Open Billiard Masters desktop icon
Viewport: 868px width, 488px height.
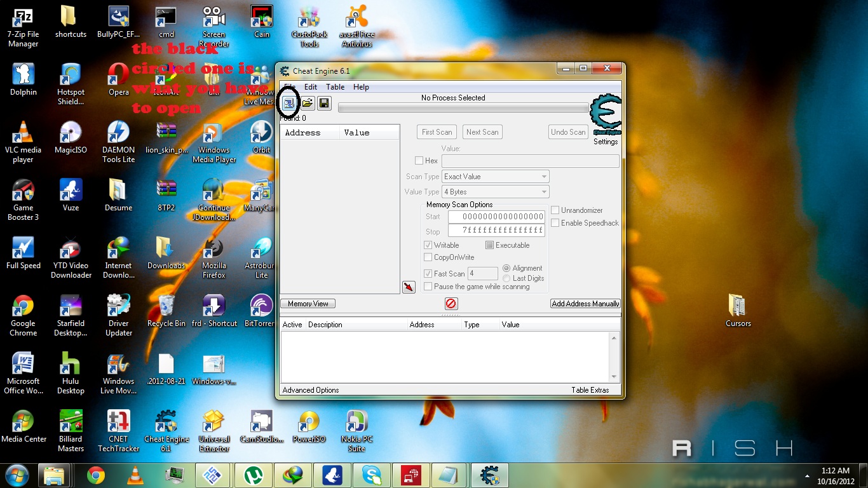[x=71, y=431]
